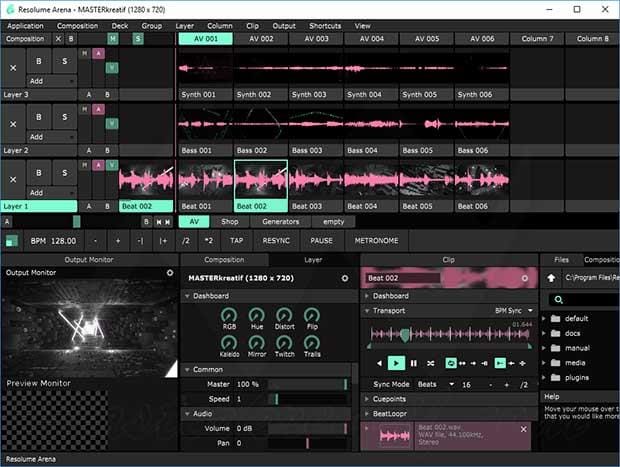Switch to the Generators deck tab
This screenshot has width=620, height=467.
click(280, 221)
